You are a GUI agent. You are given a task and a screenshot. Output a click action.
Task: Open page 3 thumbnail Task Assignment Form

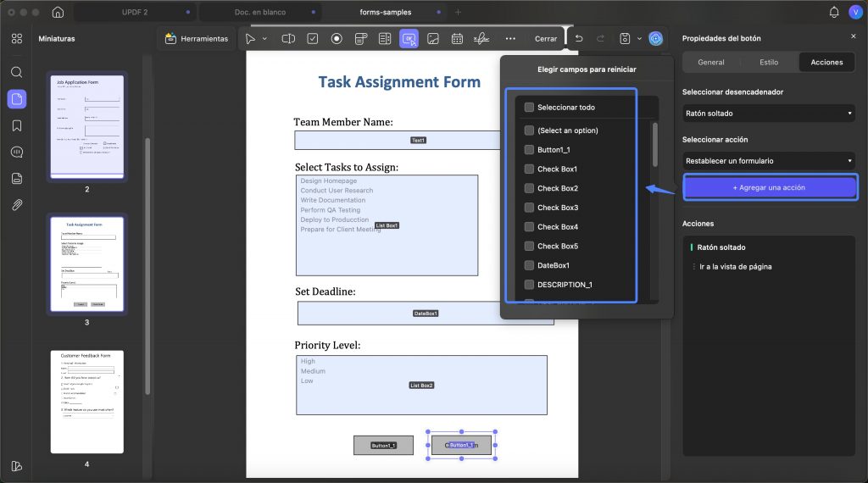point(87,264)
